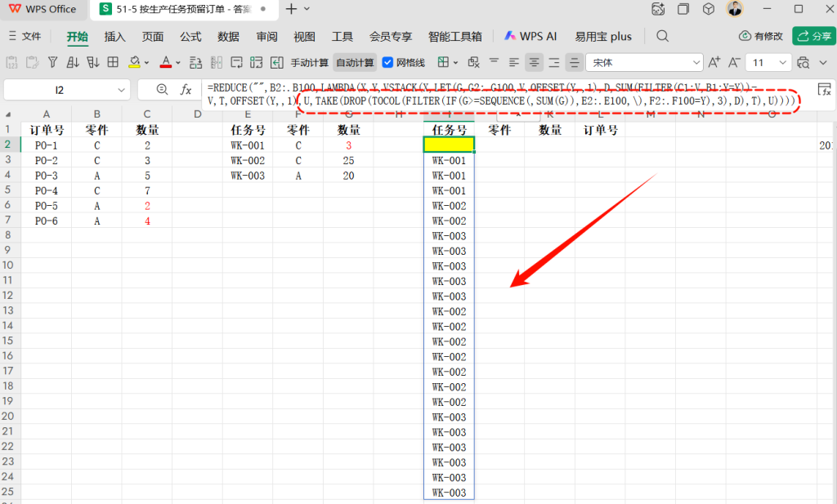The image size is (837, 504).
Task: Apply the yellow fill color bucket
Action: coord(135,62)
